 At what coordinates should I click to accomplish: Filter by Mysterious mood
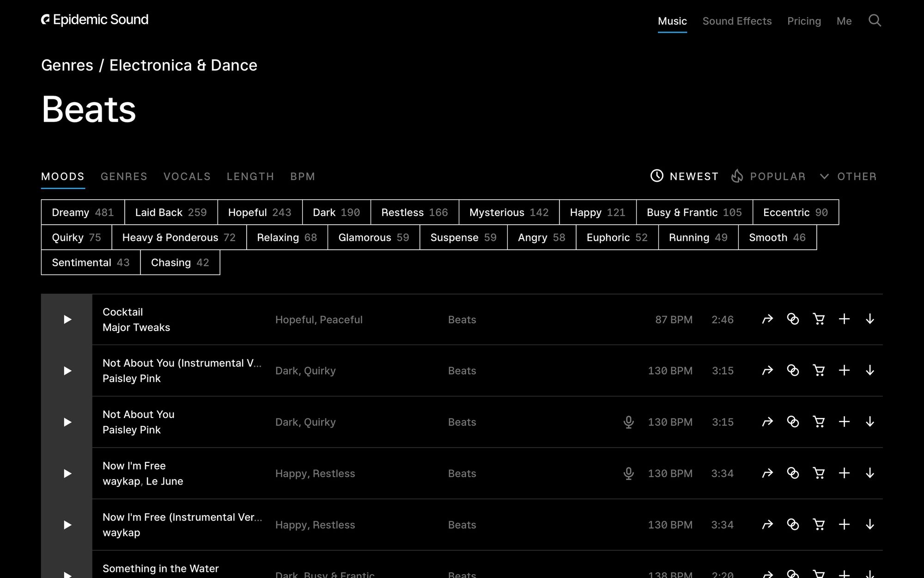pyautogui.click(x=509, y=212)
